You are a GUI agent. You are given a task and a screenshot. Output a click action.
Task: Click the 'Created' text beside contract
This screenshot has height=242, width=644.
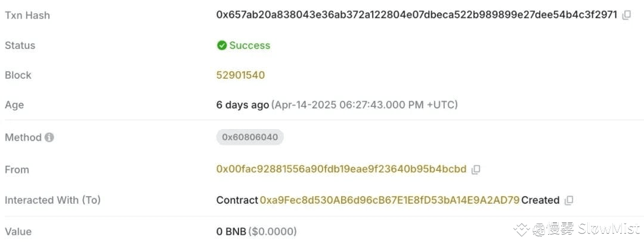coord(540,200)
